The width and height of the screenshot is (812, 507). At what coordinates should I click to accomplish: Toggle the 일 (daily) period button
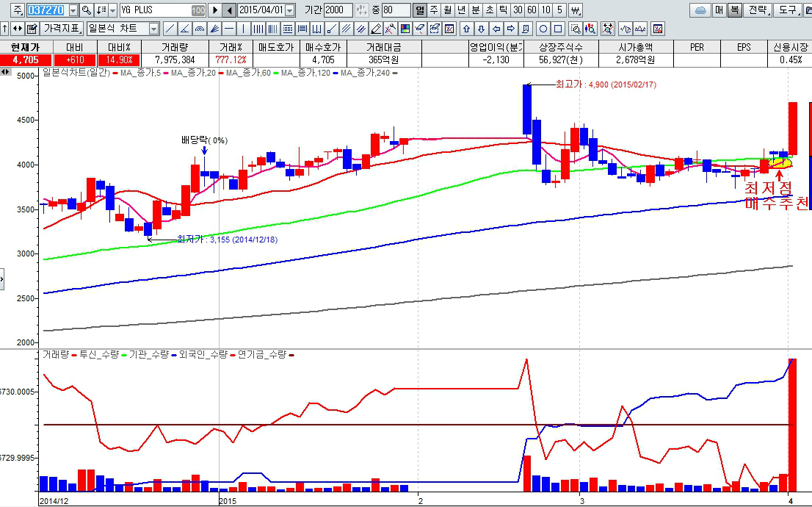click(419, 10)
